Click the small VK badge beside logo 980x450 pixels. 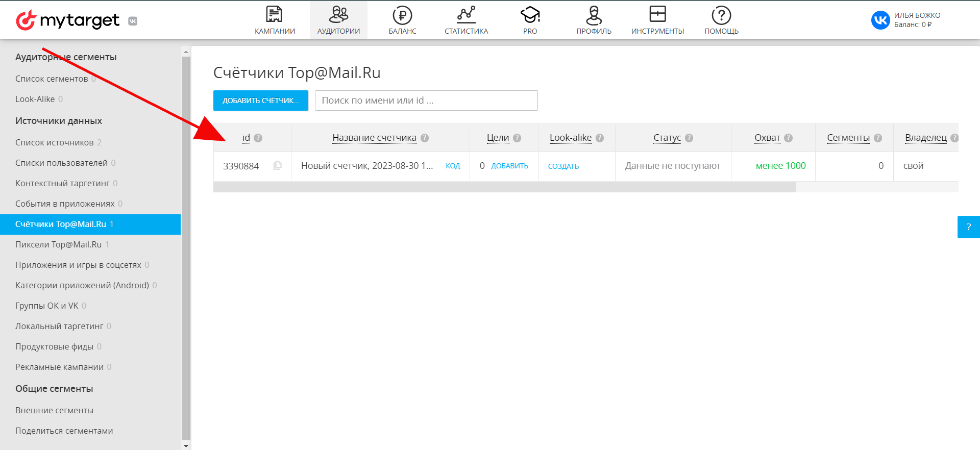pyautogui.click(x=133, y=21)
